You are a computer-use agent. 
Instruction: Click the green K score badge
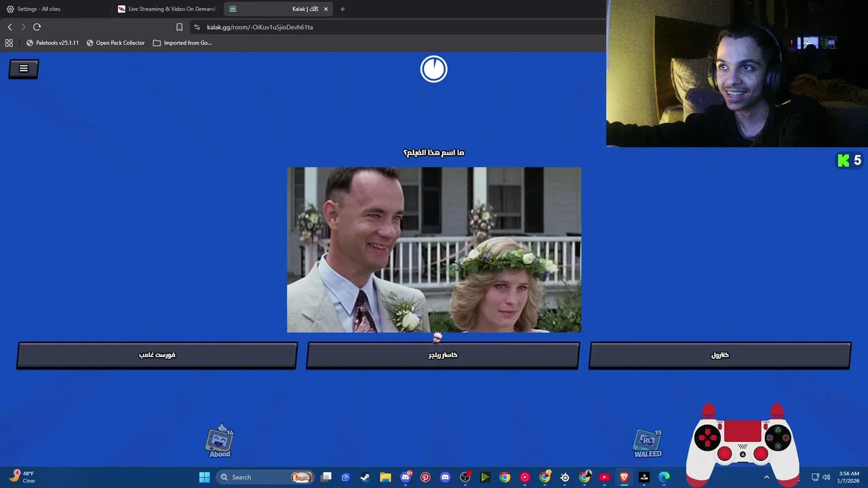[849, 161]
